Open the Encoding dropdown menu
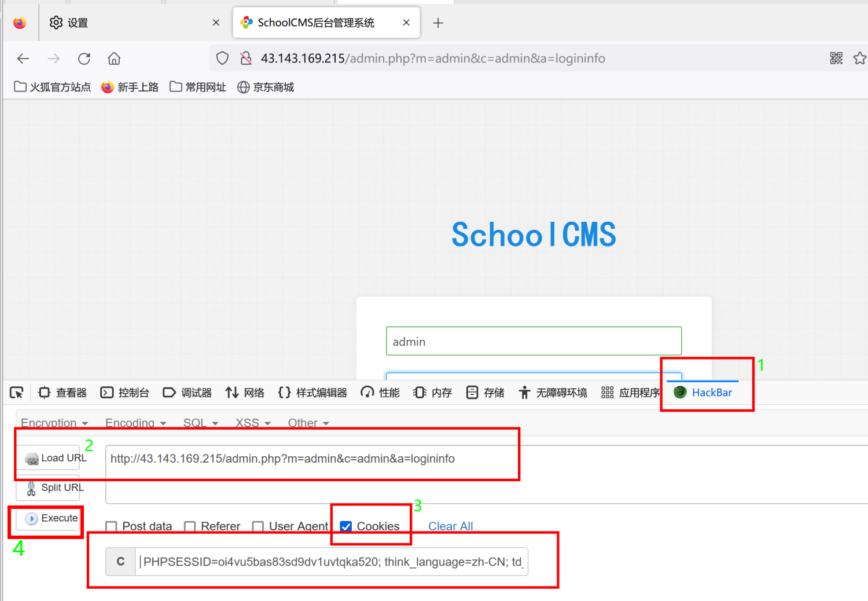This screenshot has width=868, height=601. 134,423
